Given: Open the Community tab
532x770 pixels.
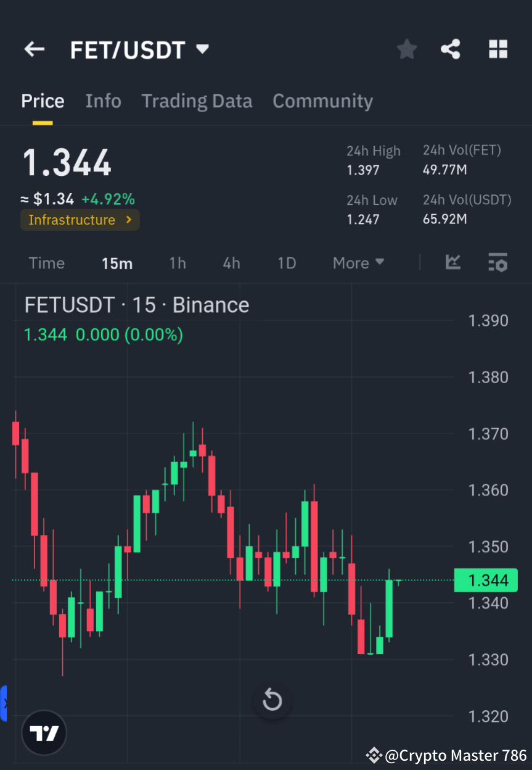Looking at the screenshot, I should point(322,101).
